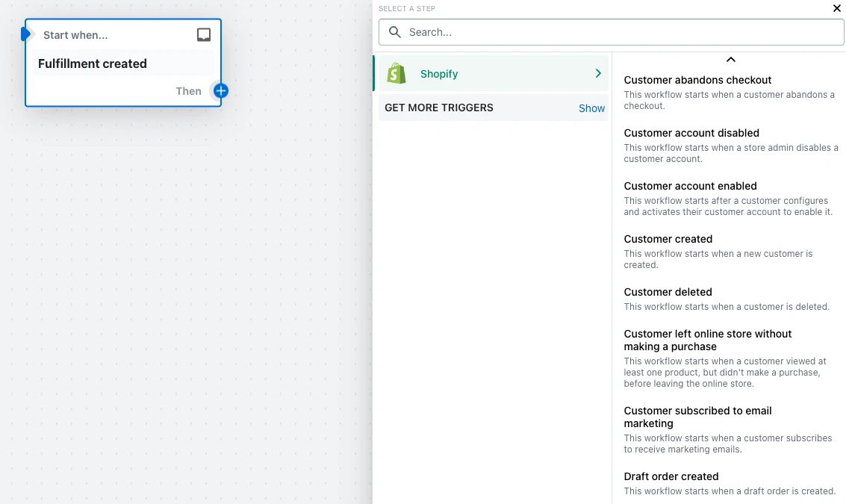Click the trigger node inbox icon
This screenshot has height=504, width=846.
click(x=204, y=35)
